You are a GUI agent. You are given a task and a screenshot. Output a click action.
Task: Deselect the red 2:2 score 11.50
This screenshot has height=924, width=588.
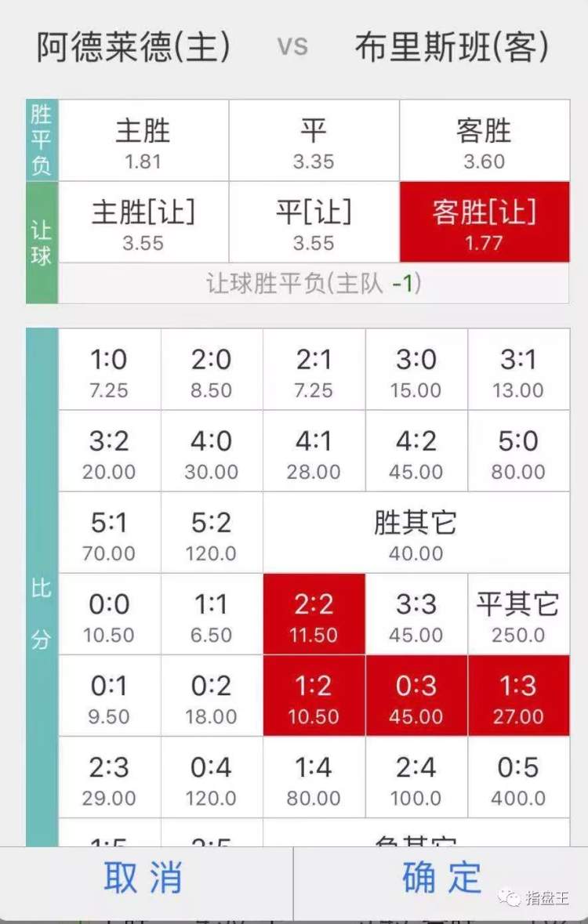click(314, 614)
